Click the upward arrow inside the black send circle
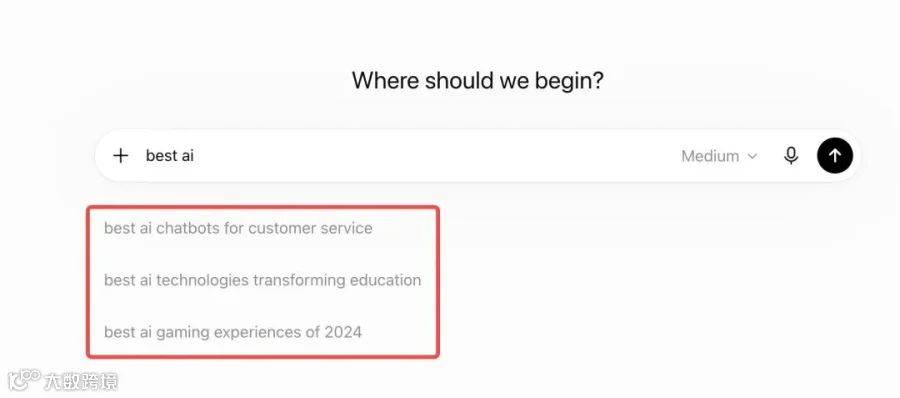This screenshot has width=900, height=398. [835, 155]
